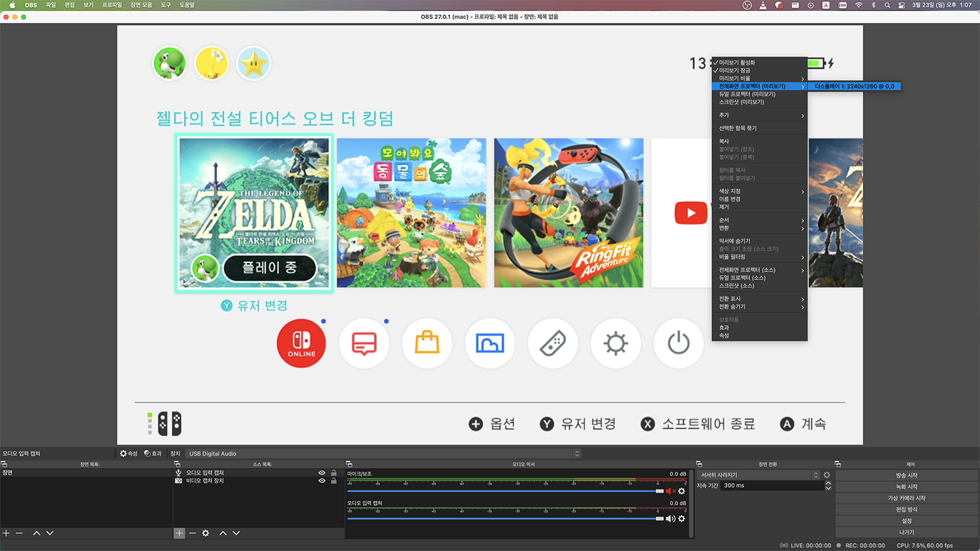Move the source up in the sources list
The width and height of the screenshot is (980, 551).
coord(223,533)
